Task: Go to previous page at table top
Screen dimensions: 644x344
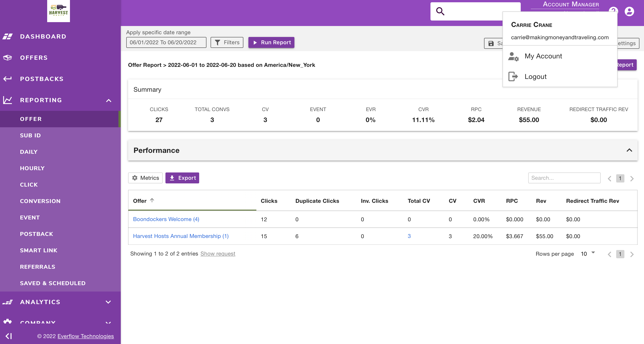Action: [610, 178]
